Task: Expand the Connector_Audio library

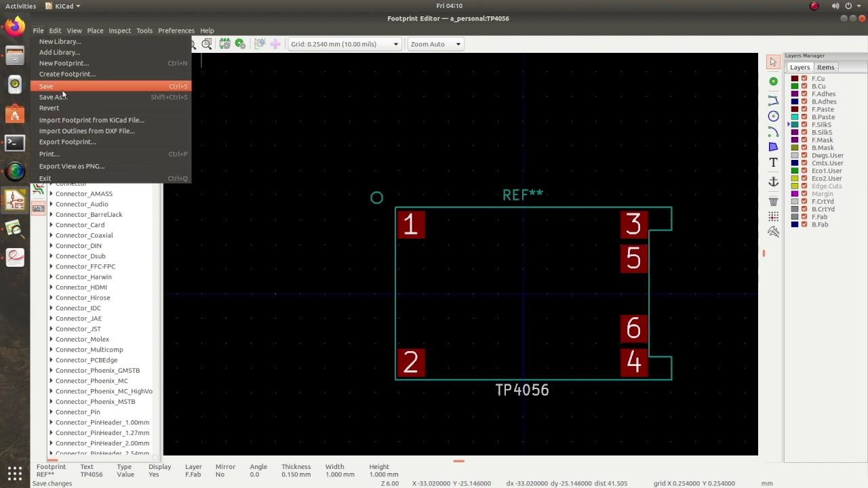Action: (x=51, y=204)
